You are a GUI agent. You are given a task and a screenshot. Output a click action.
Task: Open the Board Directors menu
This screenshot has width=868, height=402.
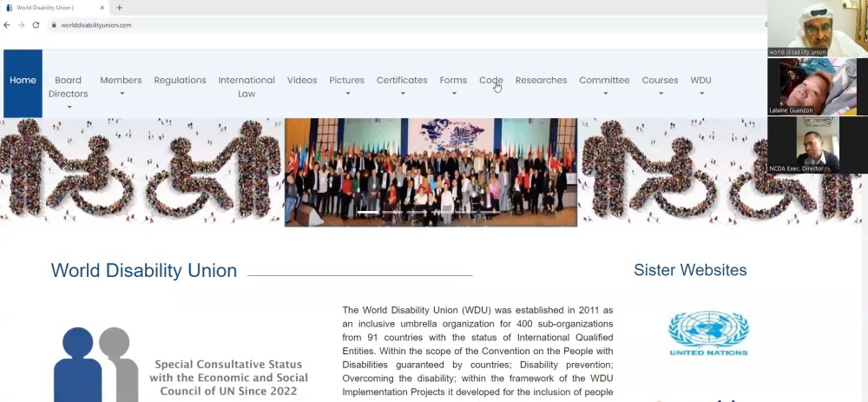[x=68, y=87]
